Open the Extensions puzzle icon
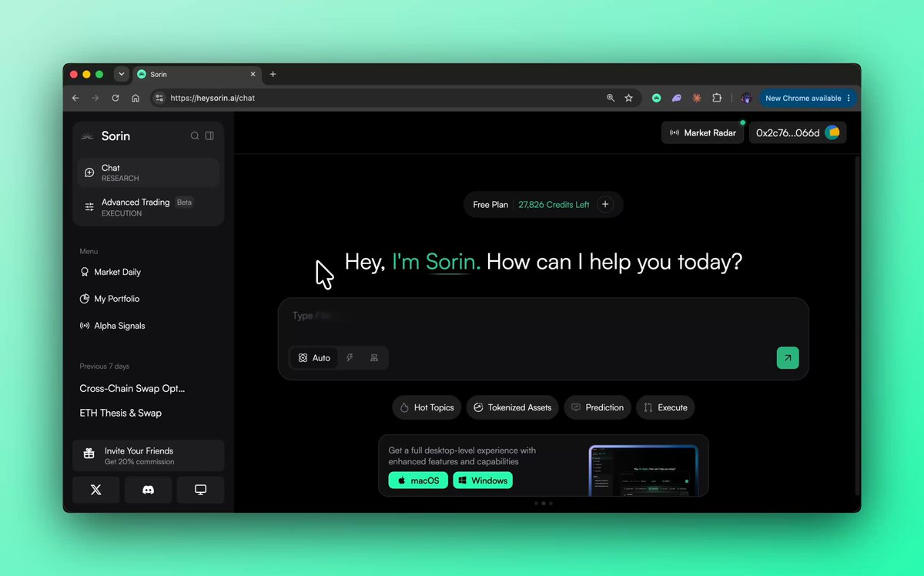Viewport: 924px width, 576px height. (717, 98)
